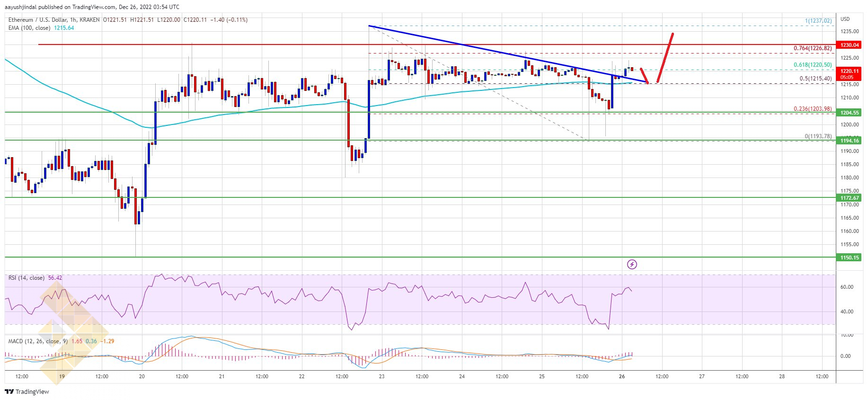Viewport: 868px width, 400px height.
Task: Click the current price 1220.11 countdown label
Action: (850, 74)
